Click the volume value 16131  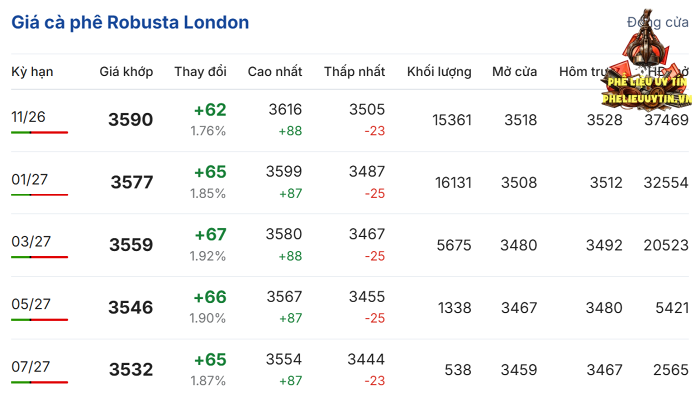point(453,183)
